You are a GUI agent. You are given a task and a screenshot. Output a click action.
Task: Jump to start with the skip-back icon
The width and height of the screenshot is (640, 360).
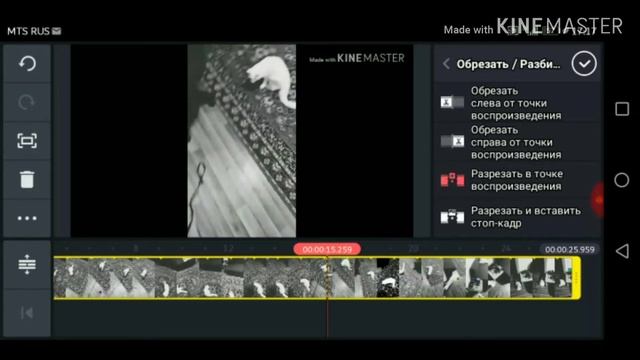27,313
